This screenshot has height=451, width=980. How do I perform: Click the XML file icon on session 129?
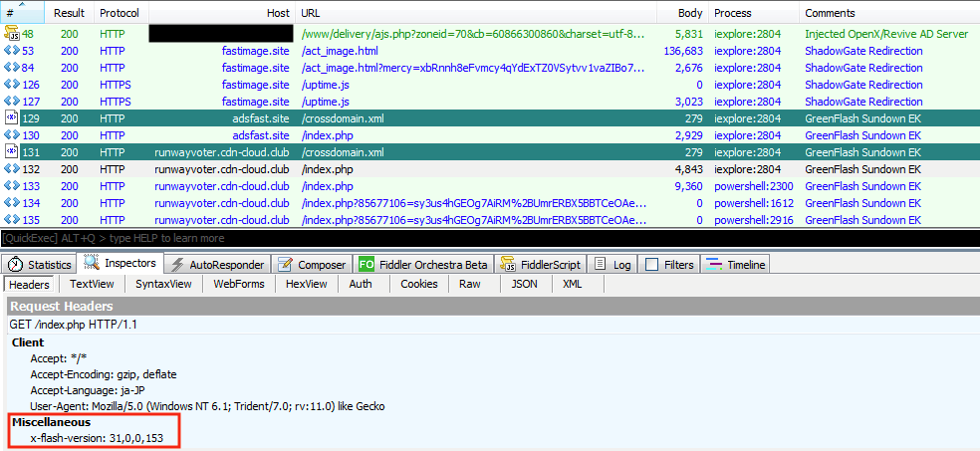(12, 118)
